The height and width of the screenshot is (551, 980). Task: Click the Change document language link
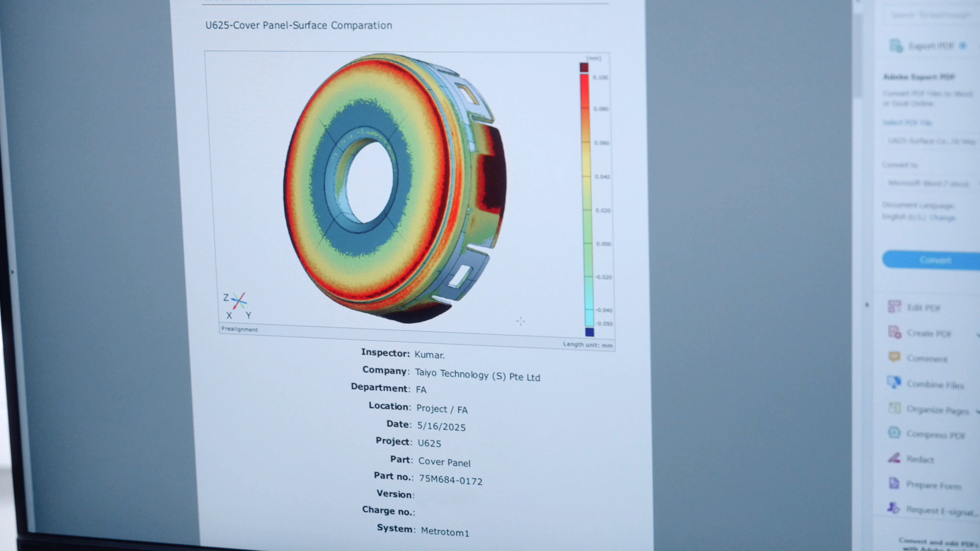(942, 218)
